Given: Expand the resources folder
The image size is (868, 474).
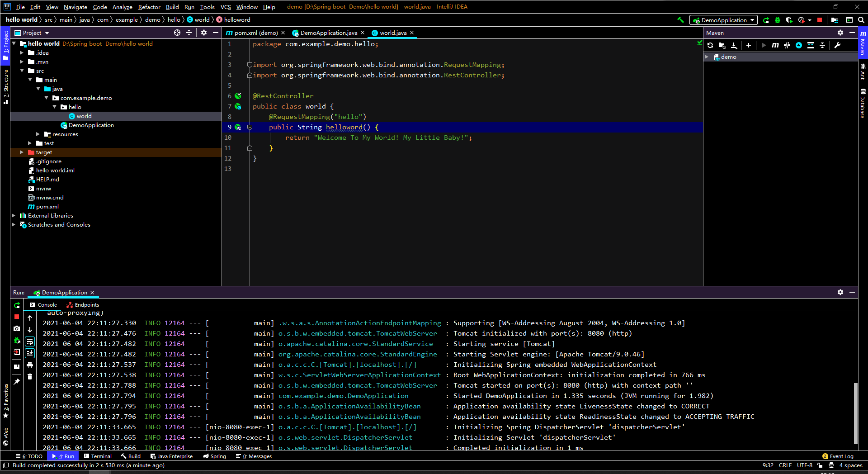Looking at the screenshot, I should (x=38, y=134).
